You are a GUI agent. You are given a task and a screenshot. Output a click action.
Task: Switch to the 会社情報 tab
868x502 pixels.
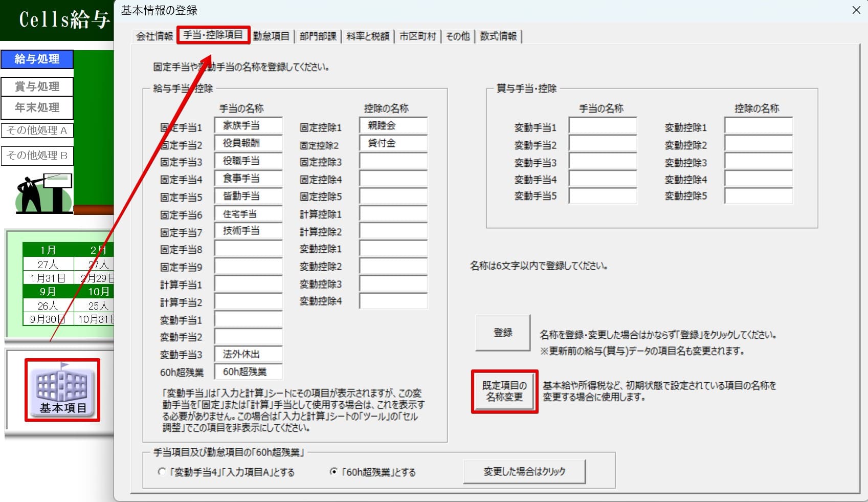[x=154, y=36]
